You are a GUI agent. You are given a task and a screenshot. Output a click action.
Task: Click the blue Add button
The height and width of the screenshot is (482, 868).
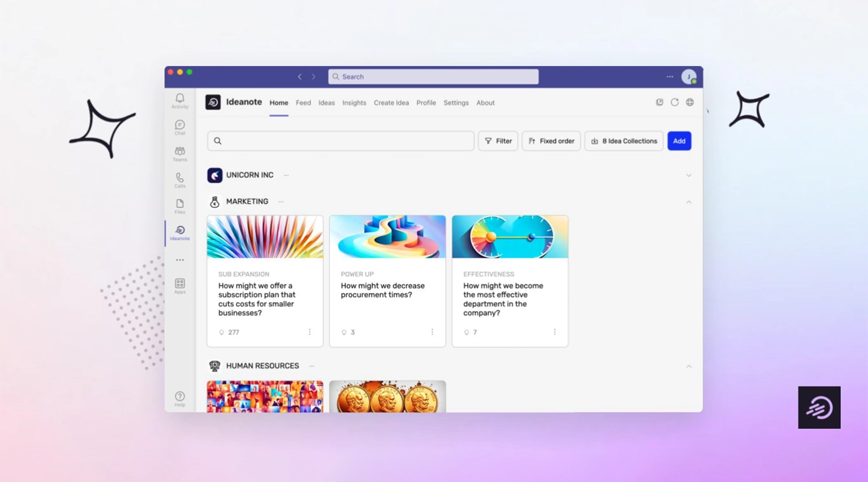coord(679,141)
